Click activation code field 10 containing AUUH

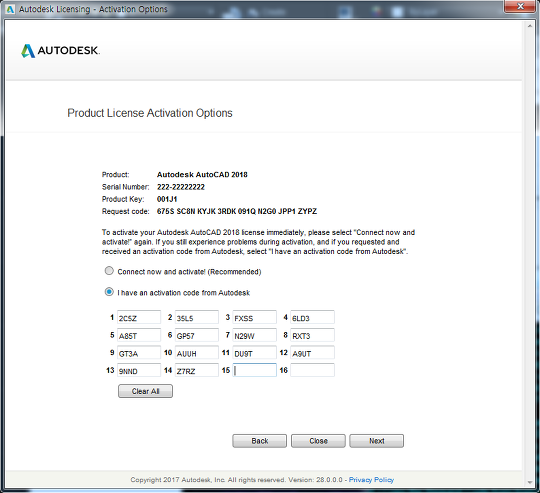click(x=197, y=353)
